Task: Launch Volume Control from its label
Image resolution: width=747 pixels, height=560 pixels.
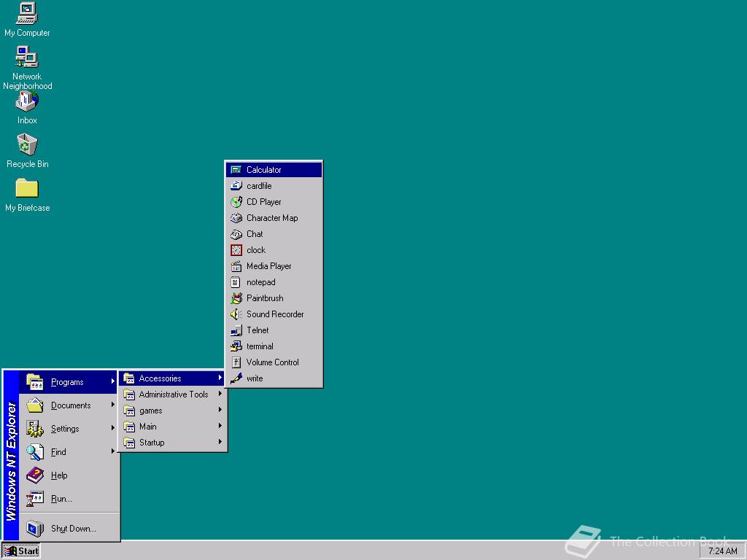Action: [273, 362]
